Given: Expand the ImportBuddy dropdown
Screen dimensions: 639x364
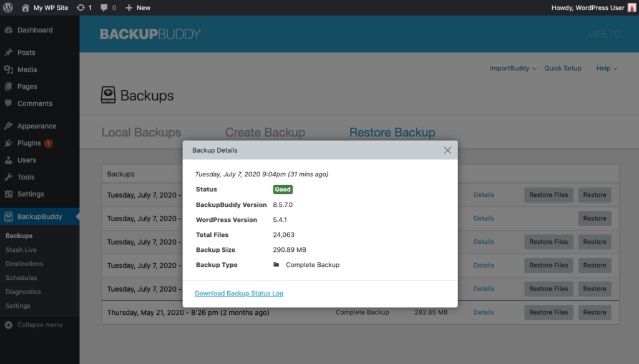Looking at the screenshot, I should coord(513,69).
